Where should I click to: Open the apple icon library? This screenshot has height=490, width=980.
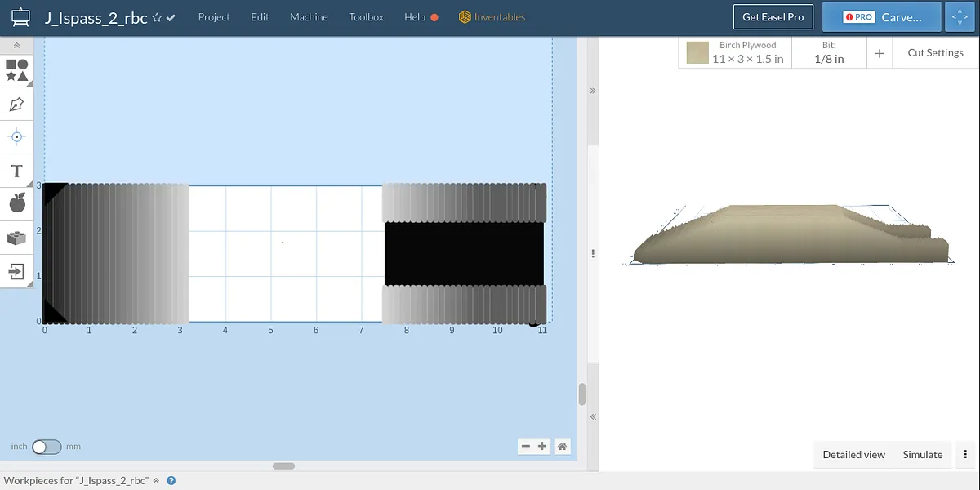coord(16,203)
